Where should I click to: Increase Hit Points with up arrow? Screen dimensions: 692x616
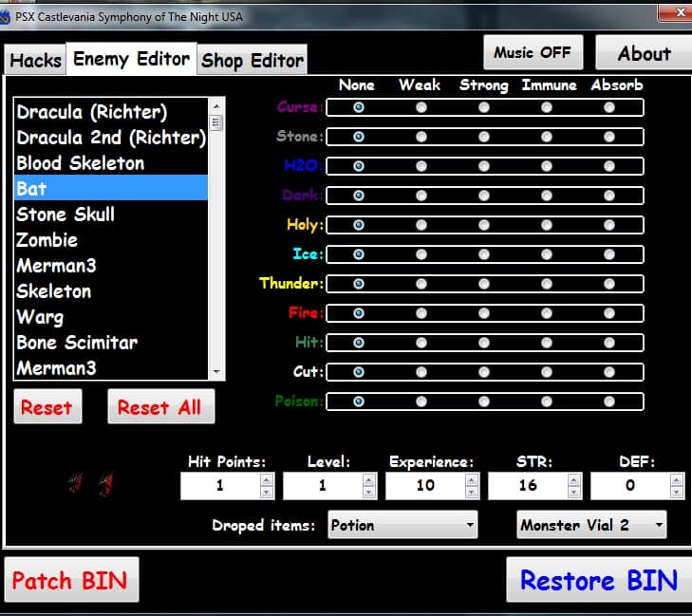click(x=267, y=479)
